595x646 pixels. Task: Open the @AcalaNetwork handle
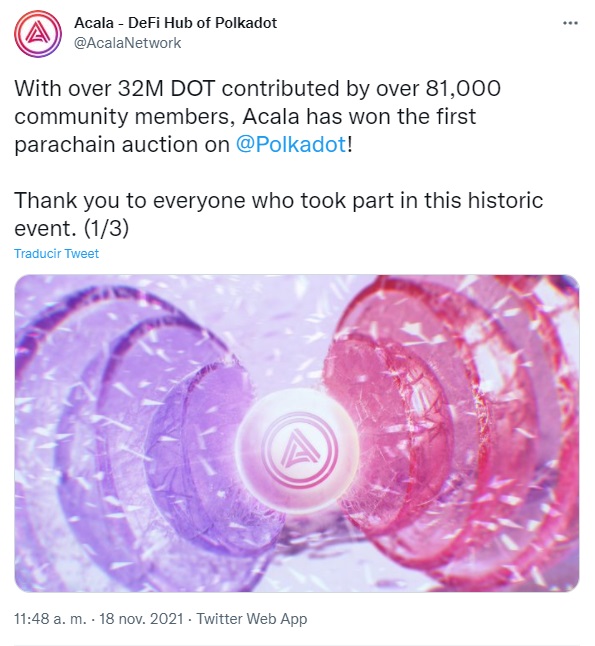click(127, 43)
